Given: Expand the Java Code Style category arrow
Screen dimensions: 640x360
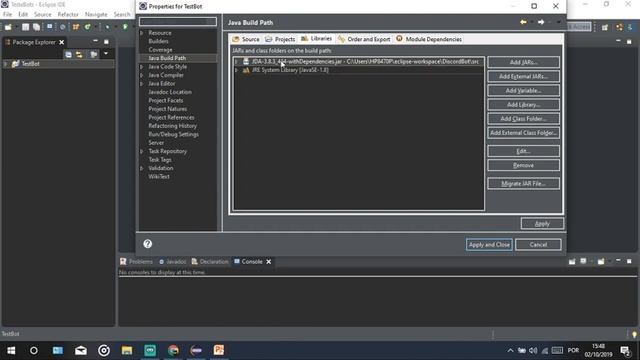Looking at the screenshot, I should (142, 67).
